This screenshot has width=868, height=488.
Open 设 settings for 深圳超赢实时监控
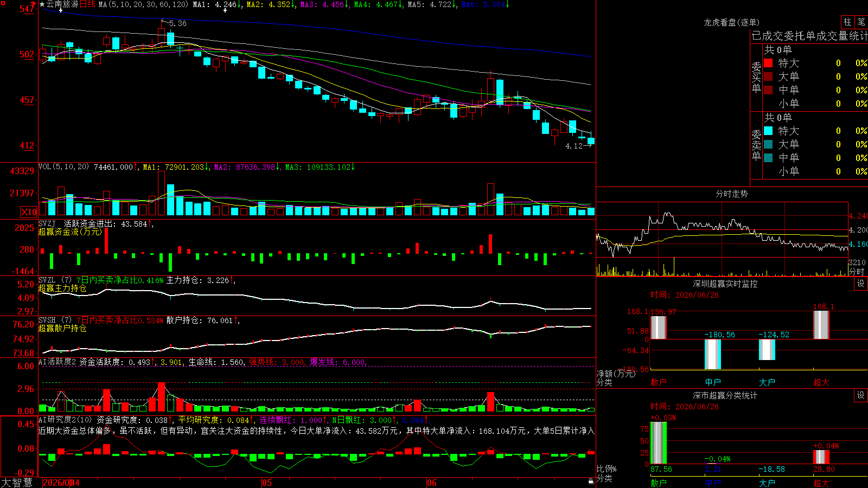click(x=861, y=284)
